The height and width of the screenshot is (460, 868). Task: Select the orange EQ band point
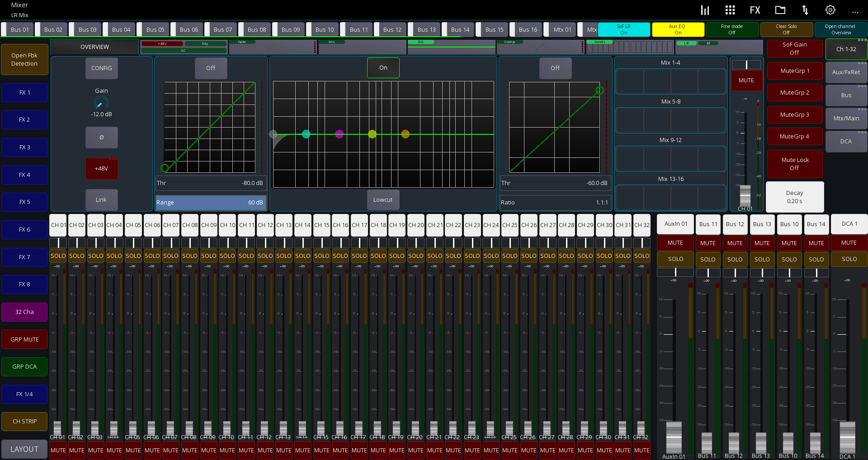coord(406,134)
